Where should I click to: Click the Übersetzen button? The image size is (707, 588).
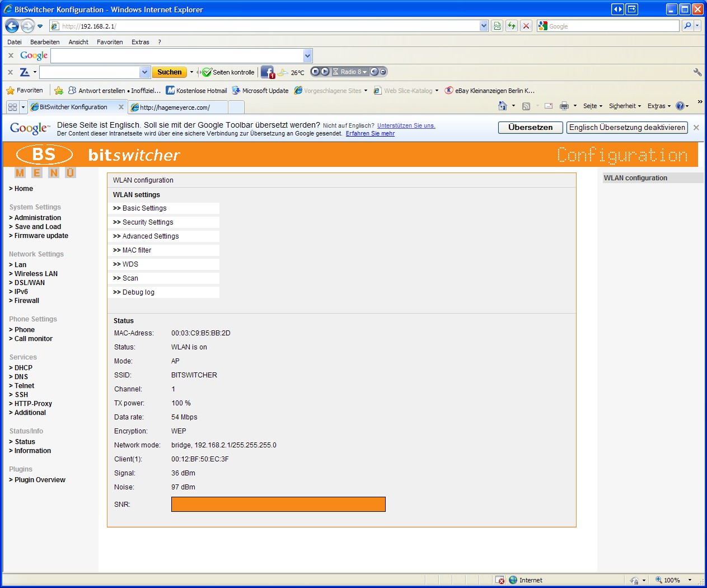point(530,127)
